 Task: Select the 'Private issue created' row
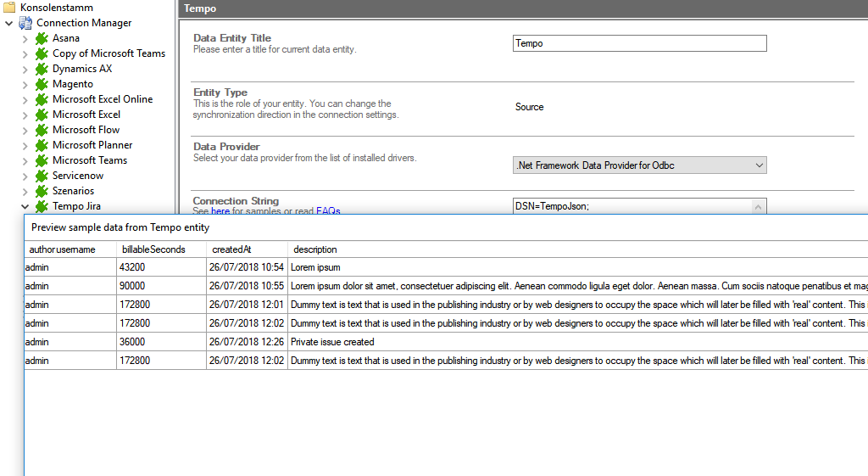point(332,342)
